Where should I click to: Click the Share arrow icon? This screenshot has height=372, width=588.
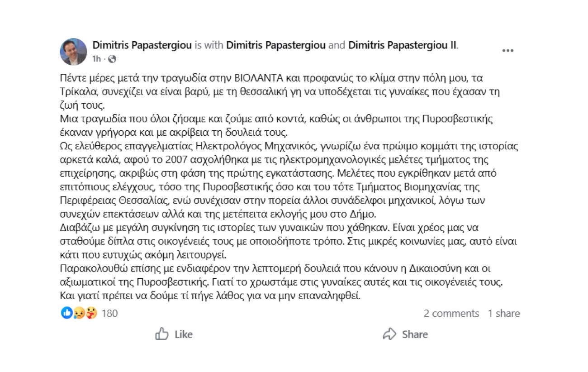pos(389,334)
